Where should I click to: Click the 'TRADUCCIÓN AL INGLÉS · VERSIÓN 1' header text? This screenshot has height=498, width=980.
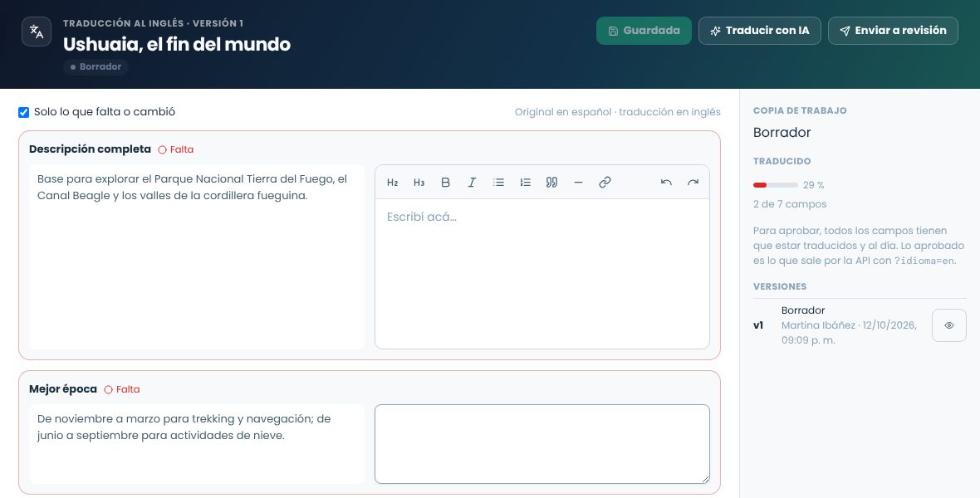153,24
